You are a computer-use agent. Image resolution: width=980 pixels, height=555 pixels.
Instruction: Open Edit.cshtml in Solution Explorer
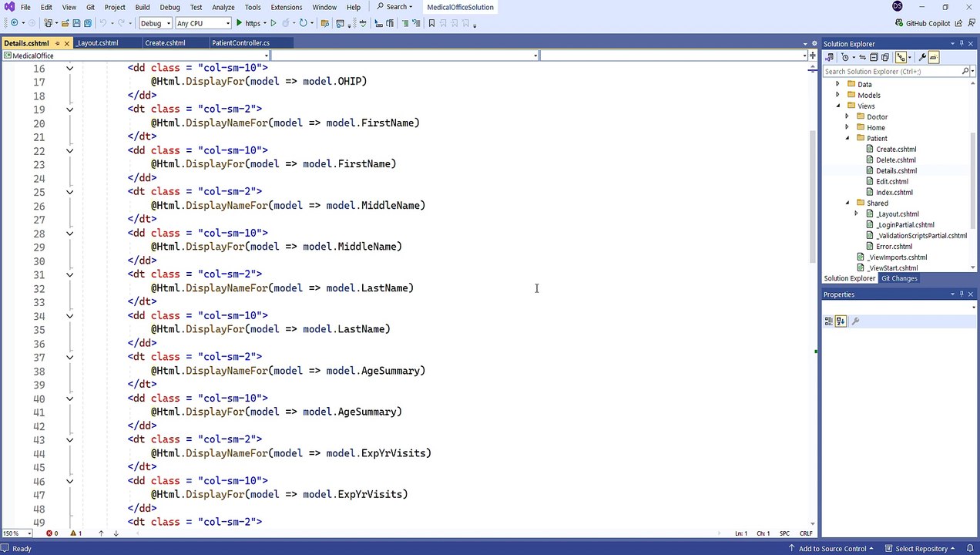click(891, 181)
